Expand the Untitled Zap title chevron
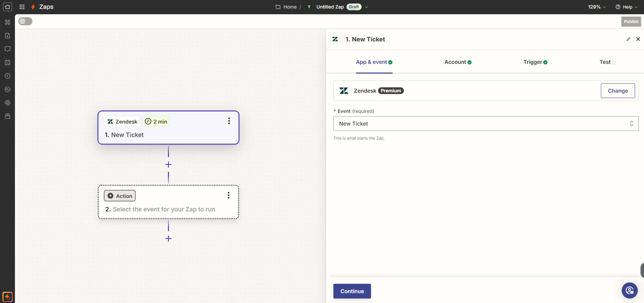This screenshot has width=644, height=303. pyautogui.click(x=366, y=7)
